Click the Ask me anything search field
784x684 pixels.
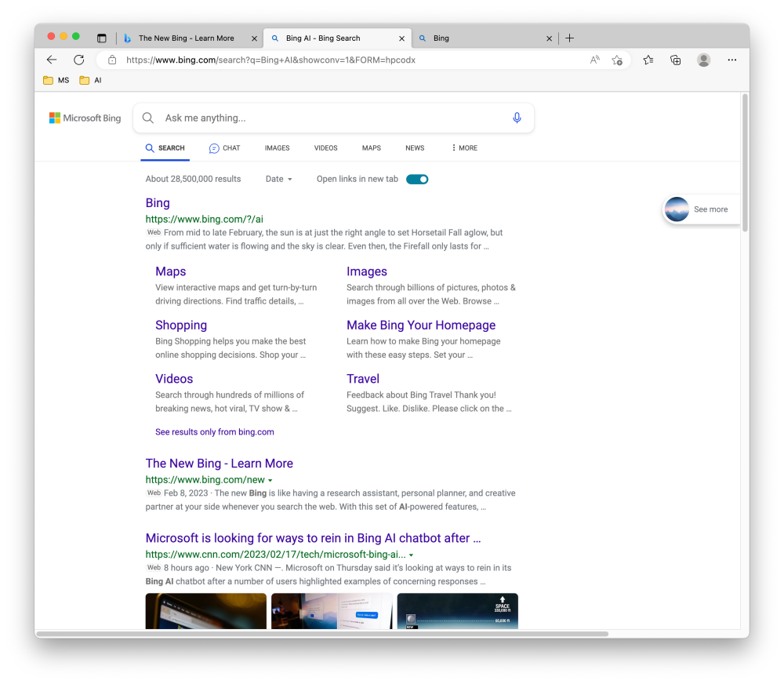coord(333,118)
